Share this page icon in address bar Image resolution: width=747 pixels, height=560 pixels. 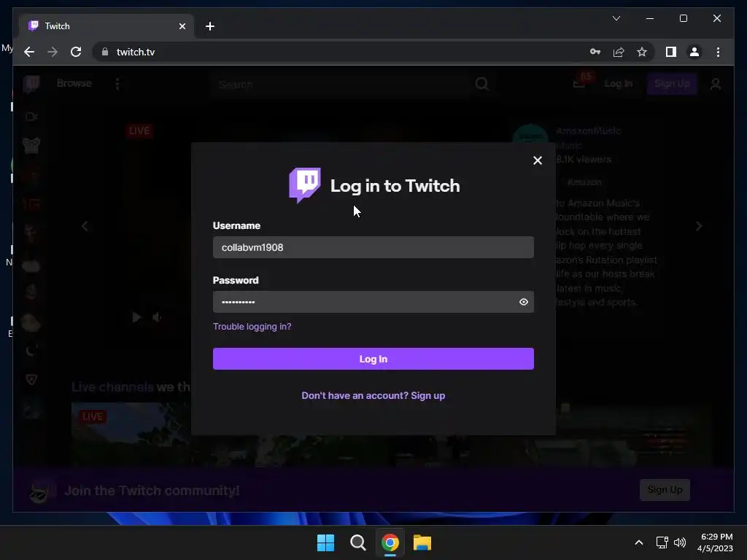click(x=619, y=52)
